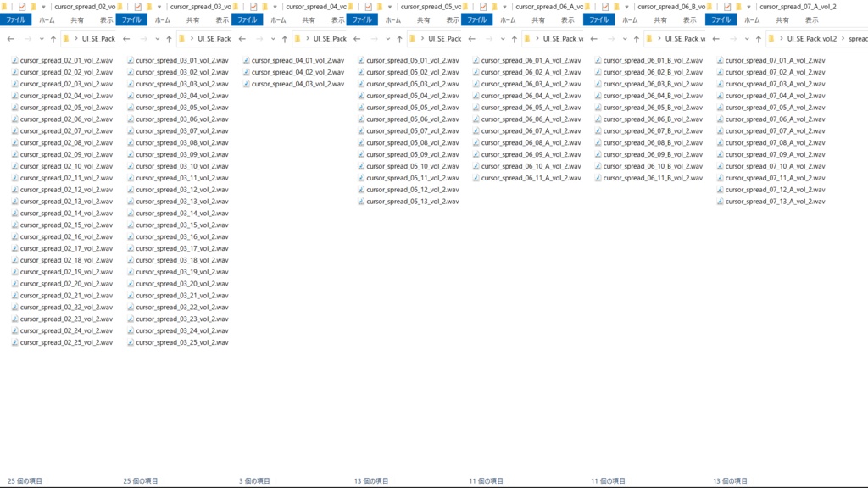Expand Quick Access Toolbar dropdown in cursor_spread_07_A title bar
The width and height of the screenshot is (868, 488).
(x=749, y=7)
